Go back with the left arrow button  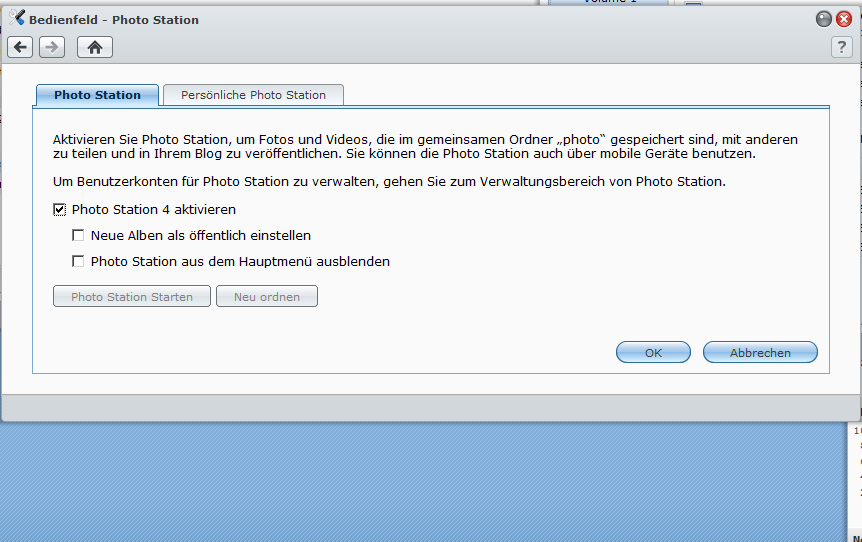click(x=20, y=47)
